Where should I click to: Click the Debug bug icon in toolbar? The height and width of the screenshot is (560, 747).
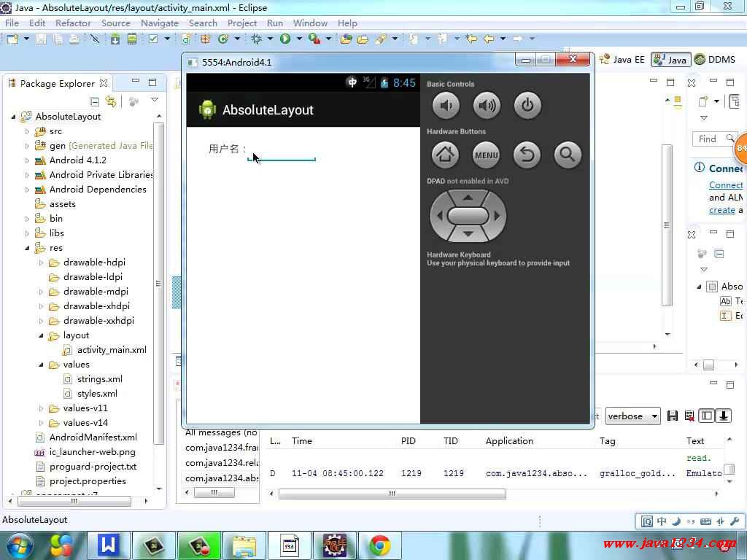[256, 39]
